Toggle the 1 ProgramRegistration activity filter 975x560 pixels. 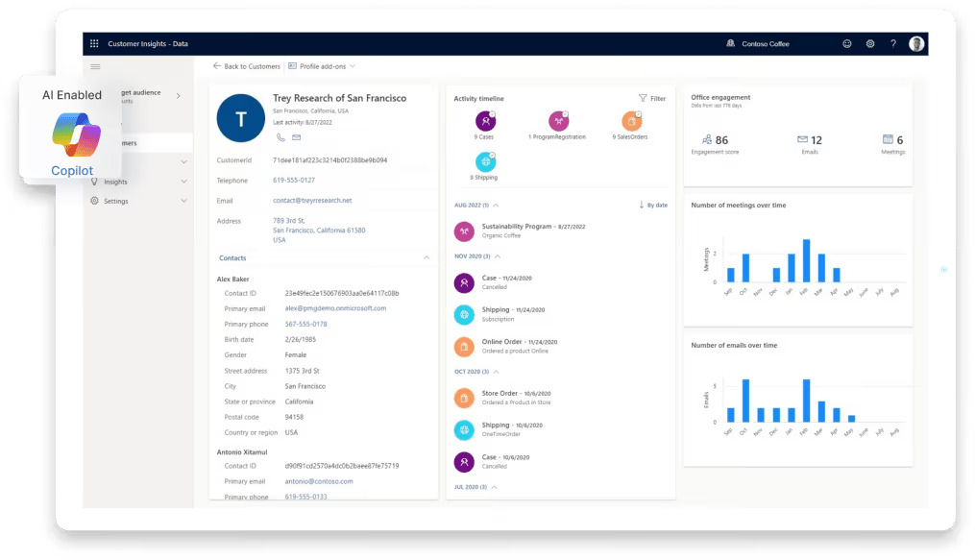pos(558,121)
